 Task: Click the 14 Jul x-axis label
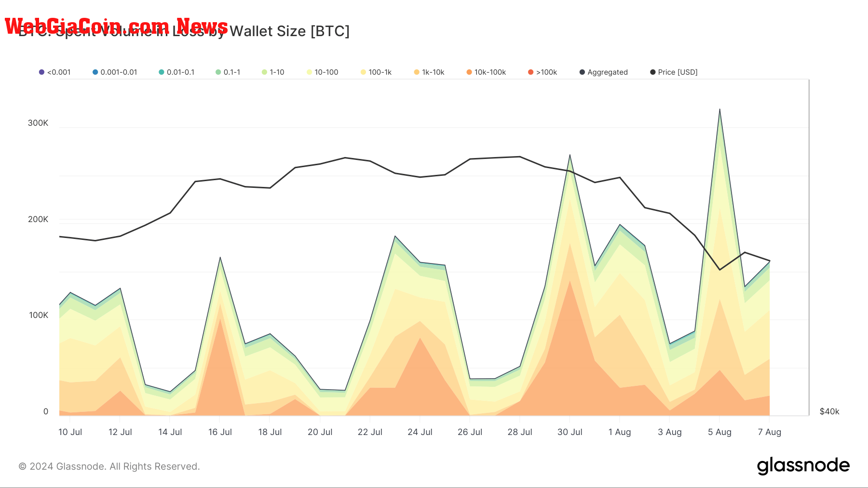click(x=170, y=432)
